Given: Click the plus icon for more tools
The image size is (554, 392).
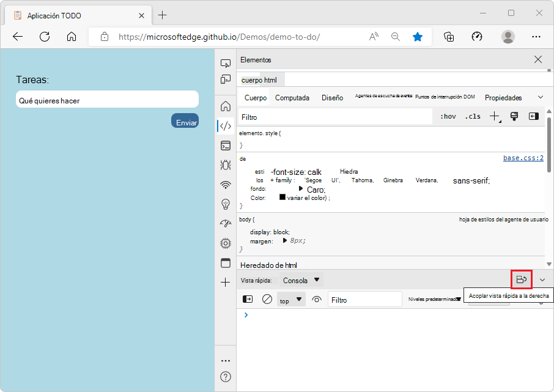Looking at the screenshot, I should click(x=226, y=282).
